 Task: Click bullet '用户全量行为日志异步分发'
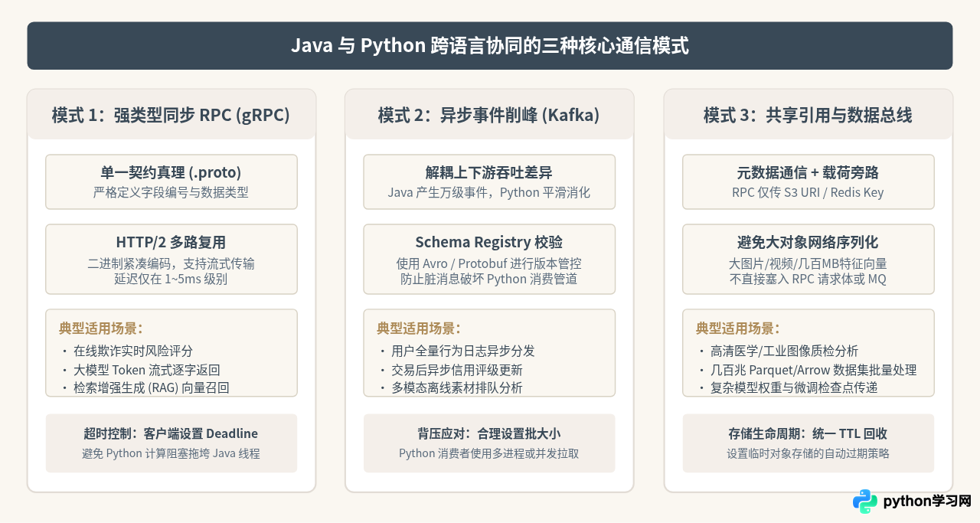pos(463,351)
